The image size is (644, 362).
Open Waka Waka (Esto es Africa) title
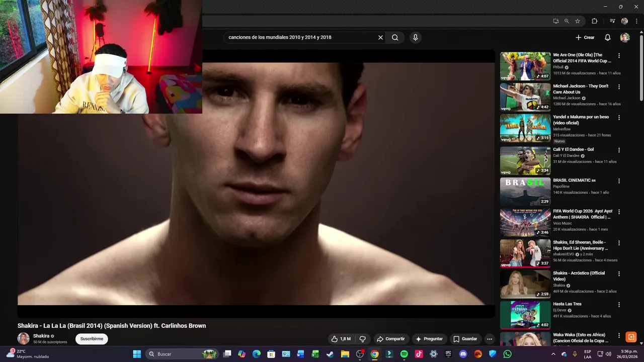581,338
